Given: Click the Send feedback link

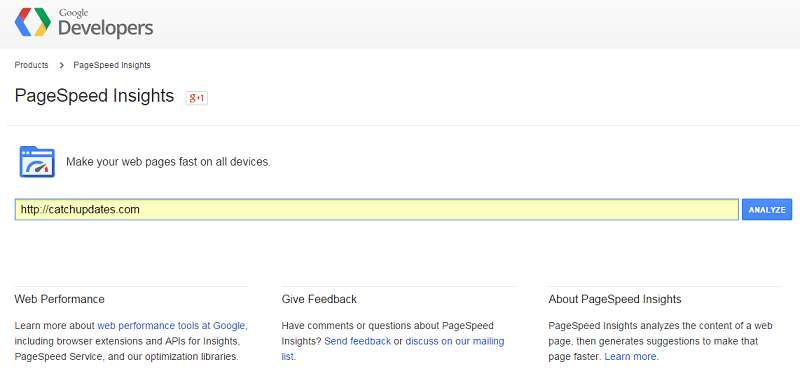Looking at the screenshot, I should click(x=358, y=341).
